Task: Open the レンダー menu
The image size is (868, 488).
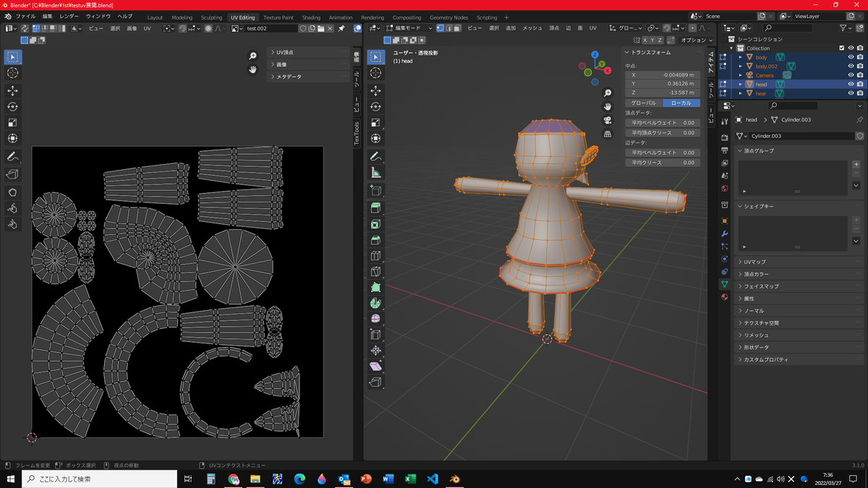Action: (69, 16)
